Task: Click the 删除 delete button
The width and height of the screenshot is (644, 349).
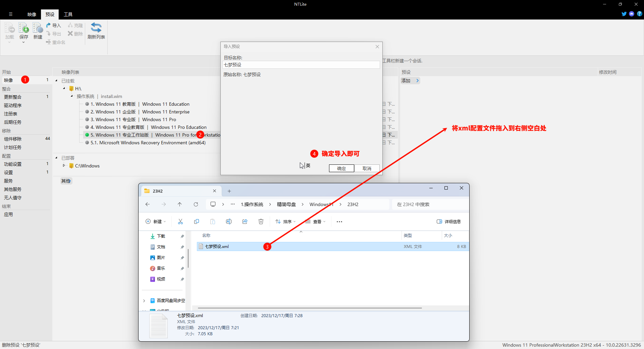Action: point(75,34)
